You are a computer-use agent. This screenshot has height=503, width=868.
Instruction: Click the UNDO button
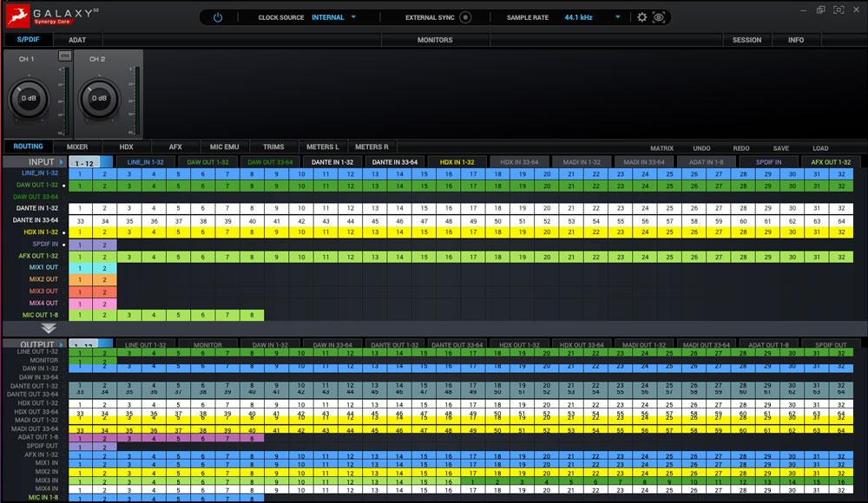pyautogui.click(x=701, y=148)
